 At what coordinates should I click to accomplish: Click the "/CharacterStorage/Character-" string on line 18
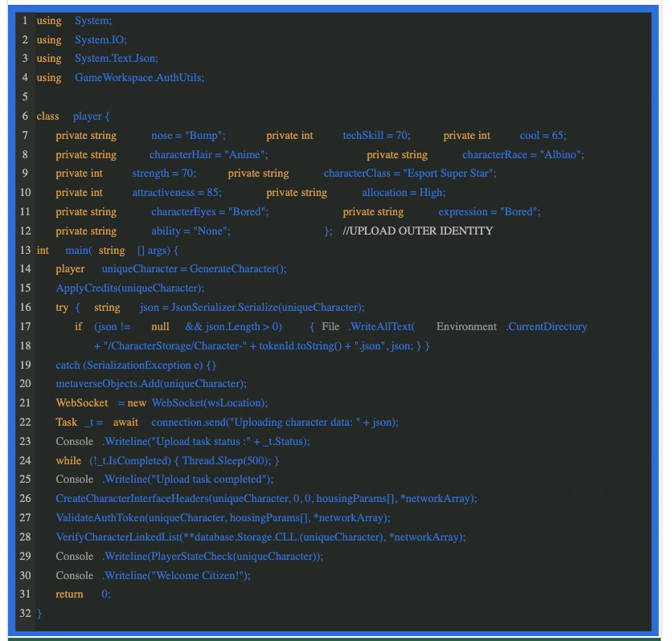pos(175,345)
